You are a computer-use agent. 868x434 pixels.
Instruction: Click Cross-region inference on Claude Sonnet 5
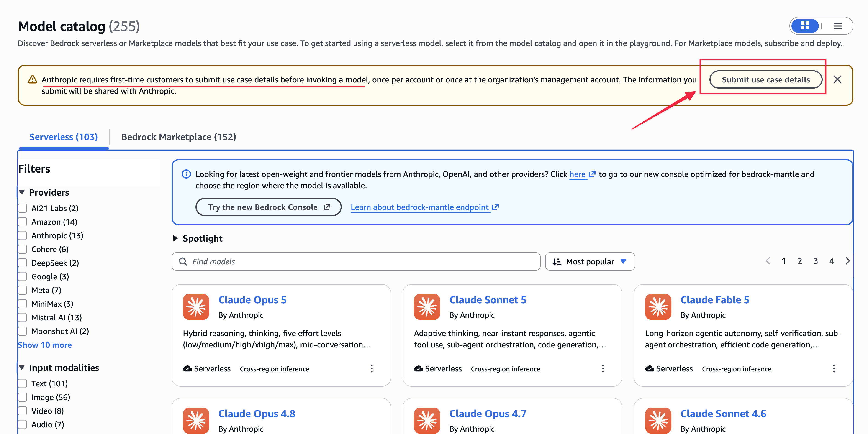[506, 369]
